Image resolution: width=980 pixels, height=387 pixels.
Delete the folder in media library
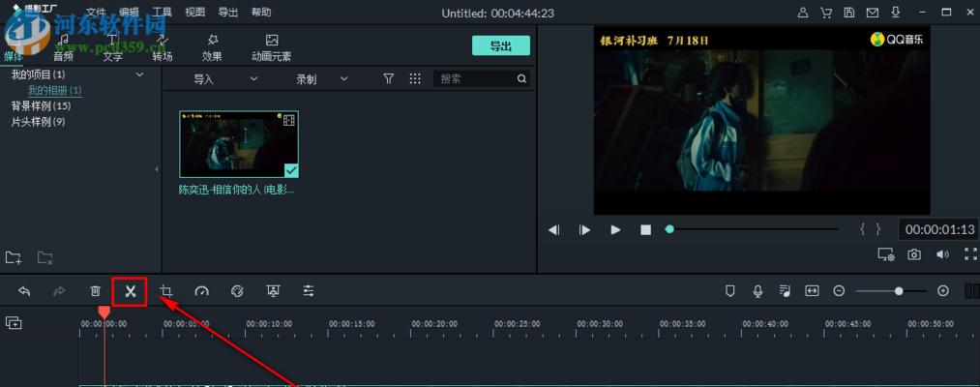(x=45, y=257)
